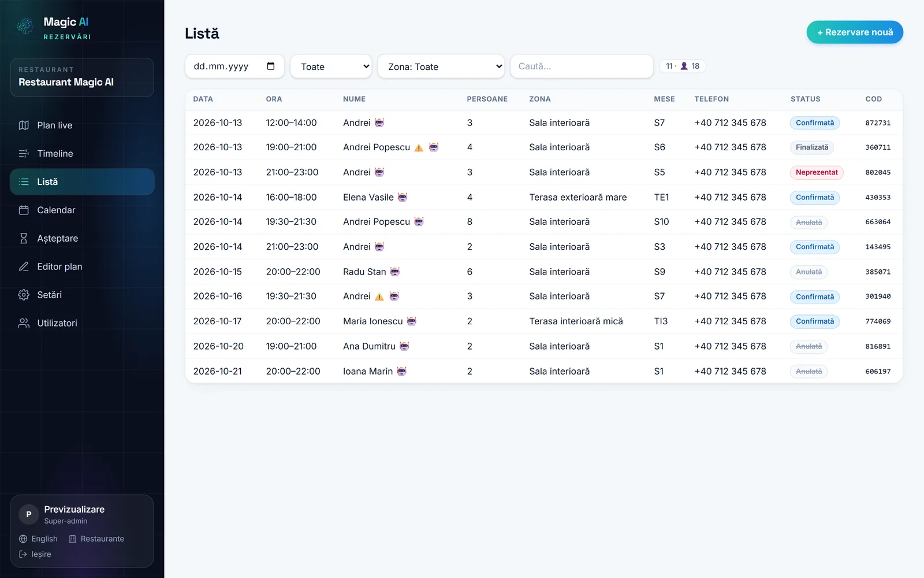This screenshot has height=578, width=924.
Task: Click the Magic AI brain logo
Action: click(x=25, y=26)
